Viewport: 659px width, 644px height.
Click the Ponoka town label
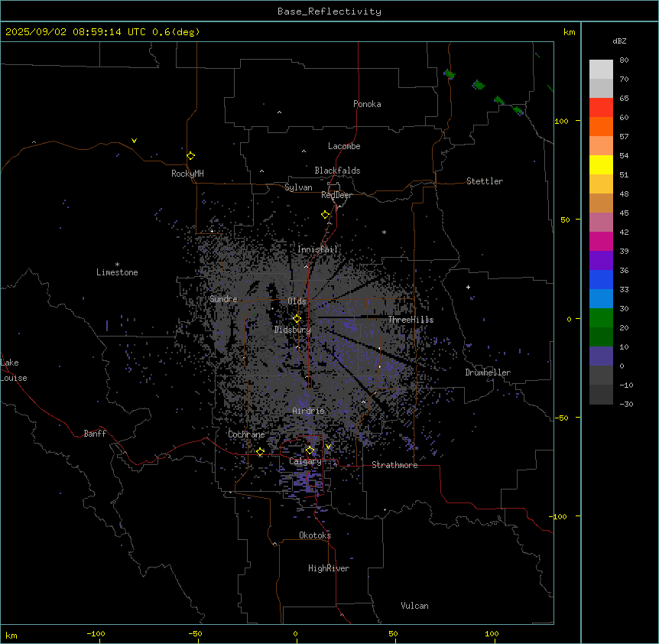pos(367,104)
